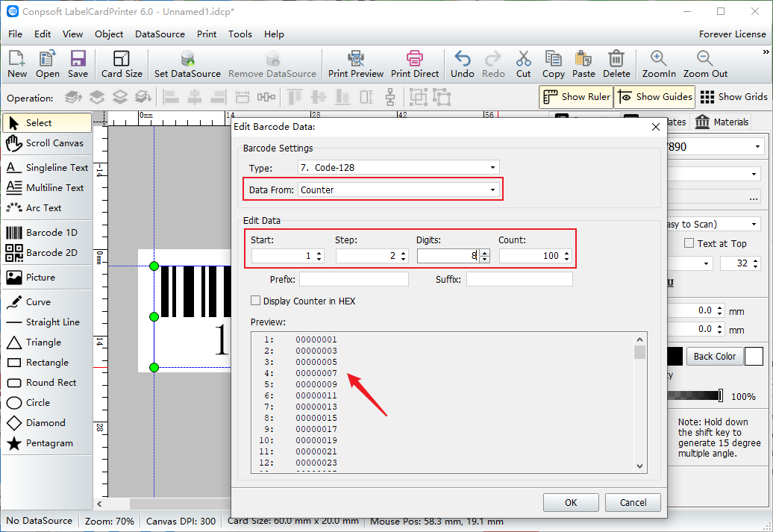Open the Tools menu
Image resolution: width=773 pixels, height=532 pixels.
[240, 34]
